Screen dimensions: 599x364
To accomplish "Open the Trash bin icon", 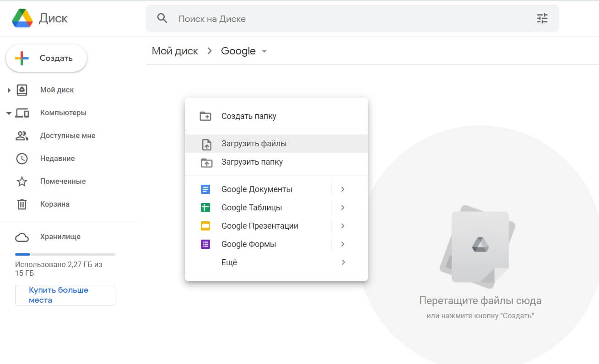I will point(22,204).
